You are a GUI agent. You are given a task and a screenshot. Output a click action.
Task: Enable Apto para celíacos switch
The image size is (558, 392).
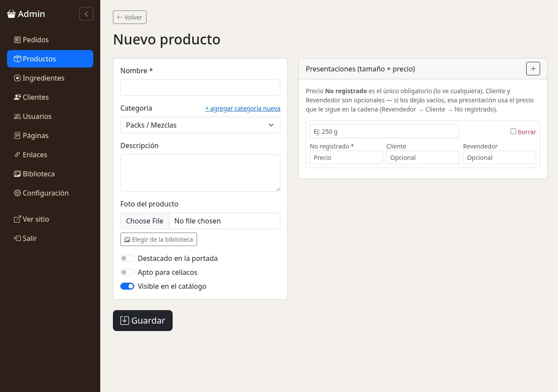pyautogui.click(x=127, y=272)
